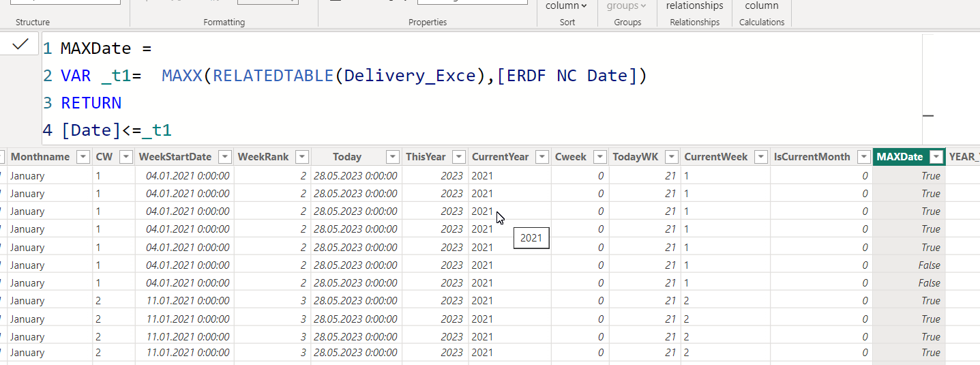Open the CW column filter dropdown

pyautogui.click(x=125, y=157)
